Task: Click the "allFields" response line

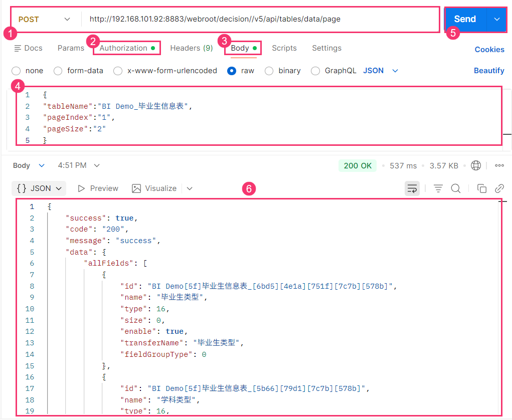Action: (116, 263)
